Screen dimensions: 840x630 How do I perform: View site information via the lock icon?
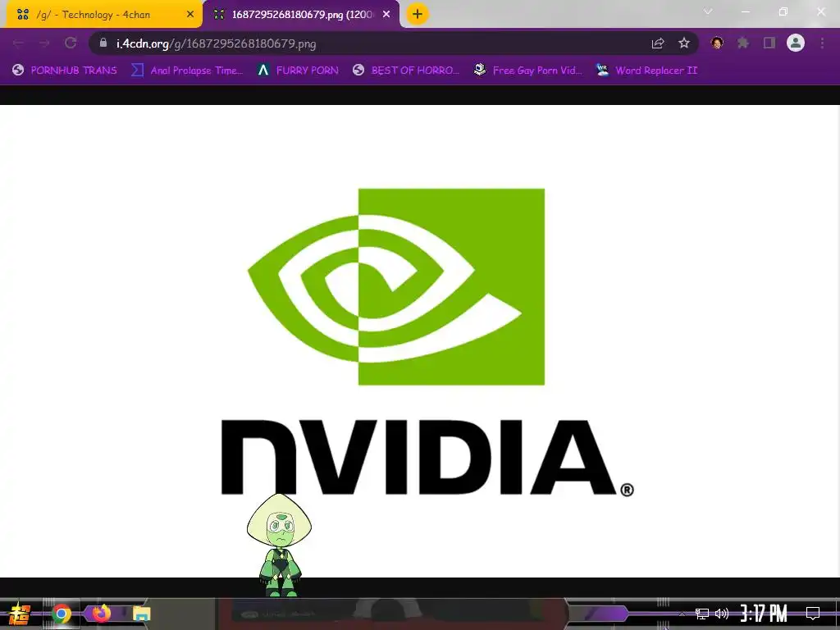(x=103, y=43)
